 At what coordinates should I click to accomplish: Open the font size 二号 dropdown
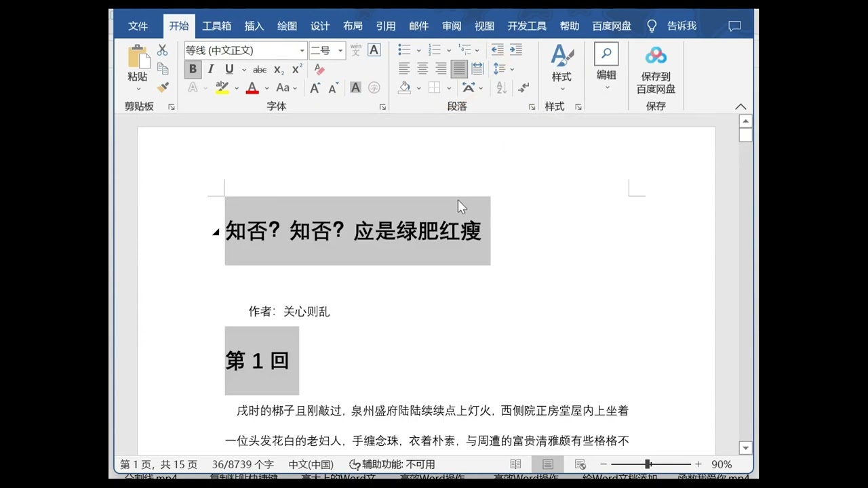(340, 50)
